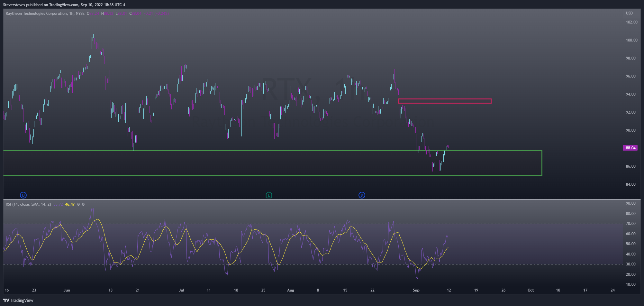The height and width of the screenshot is (306, 644).
Task: Click the 50.00 RSI axis label
Action: [x=630, y=244]
